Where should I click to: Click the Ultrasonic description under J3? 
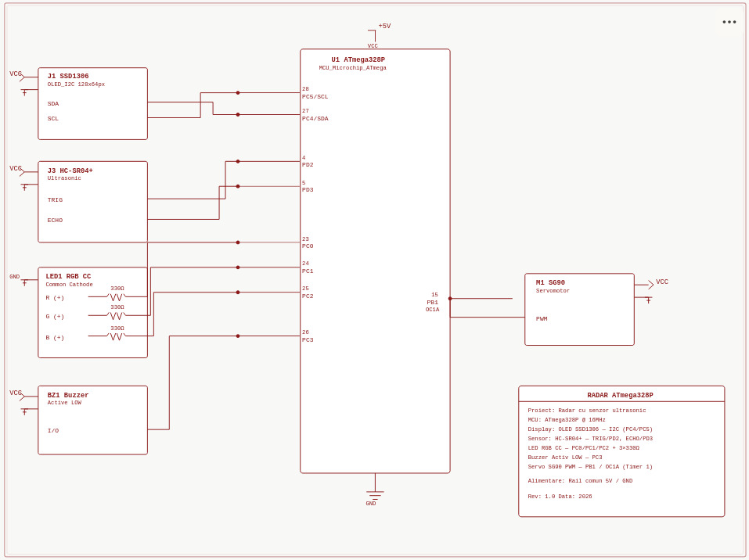point(64,178)
